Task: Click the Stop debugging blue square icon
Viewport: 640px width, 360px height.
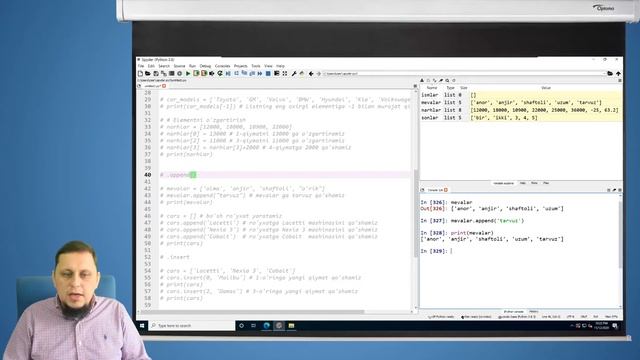Action: pyautogui.click(x=268, y=73)
